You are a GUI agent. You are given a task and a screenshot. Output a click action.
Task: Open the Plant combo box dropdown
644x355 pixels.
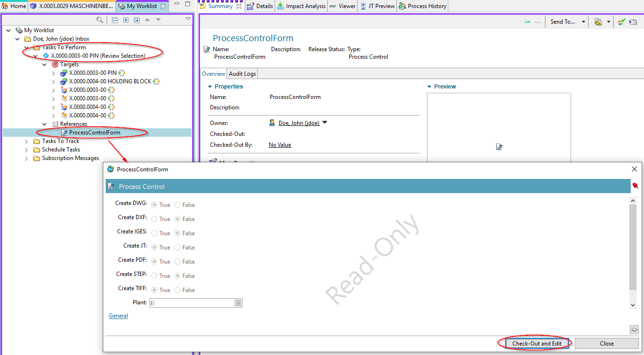coord(238,303)
